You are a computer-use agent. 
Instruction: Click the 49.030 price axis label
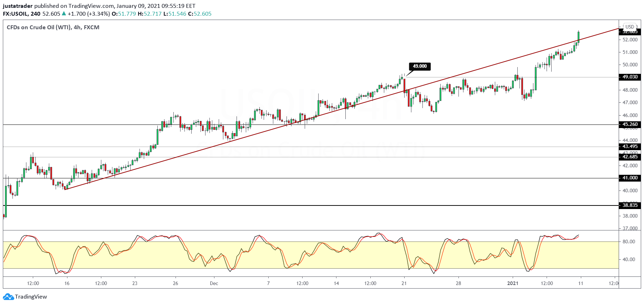pyautogui.click(x=630, y=77)
